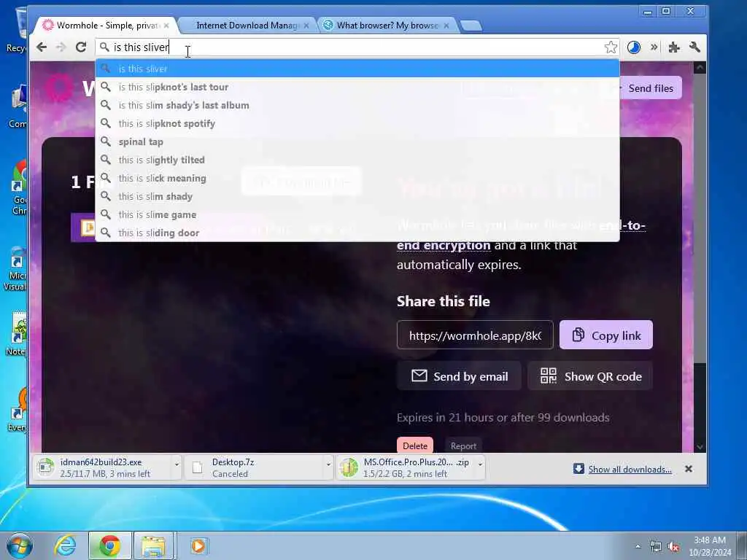Show hidden extensions via double chevron

point(654,47)
